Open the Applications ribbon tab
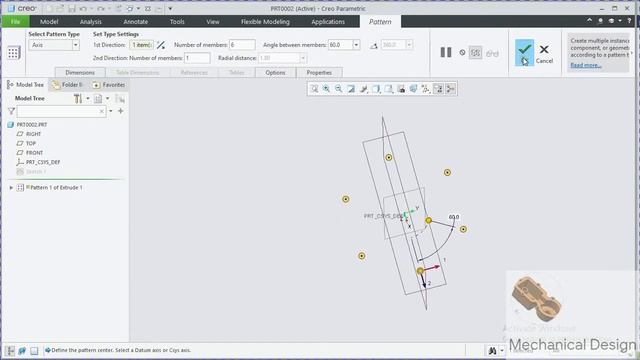Image resolution: width=640 pixels, height=360 pixels. pyautogui.click(x=328, y=22)
